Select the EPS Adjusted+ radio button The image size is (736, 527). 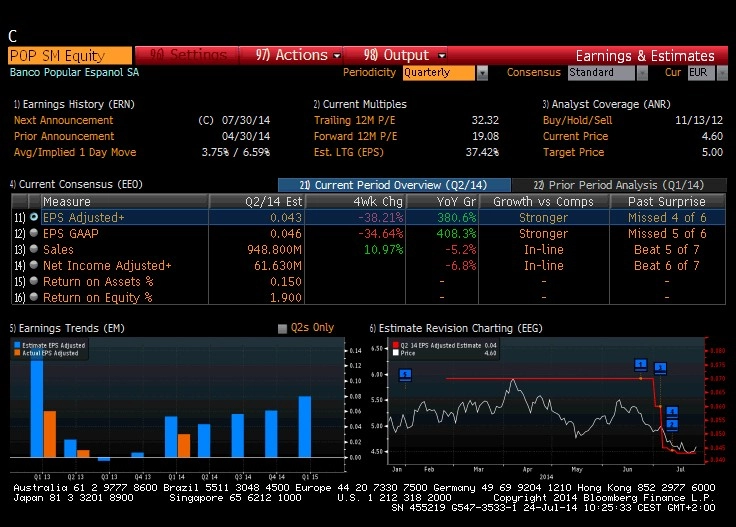[x=34, y=217]
